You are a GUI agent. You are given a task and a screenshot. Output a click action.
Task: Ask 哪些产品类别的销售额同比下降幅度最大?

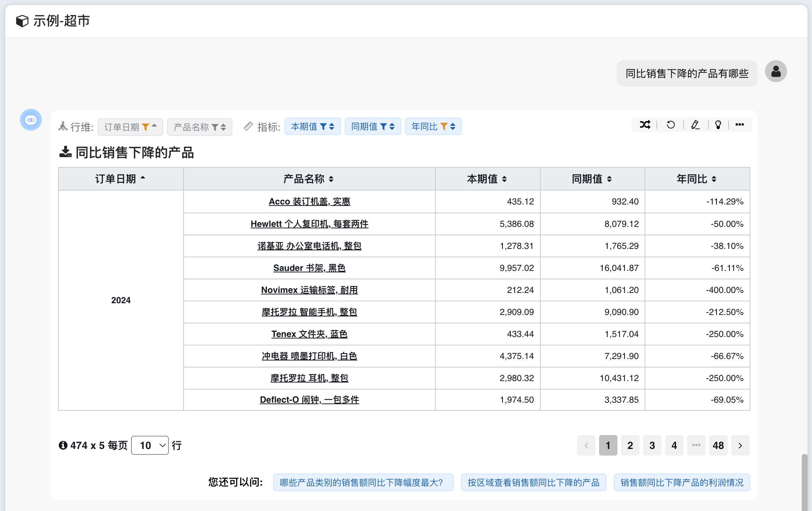click(363, 482)
